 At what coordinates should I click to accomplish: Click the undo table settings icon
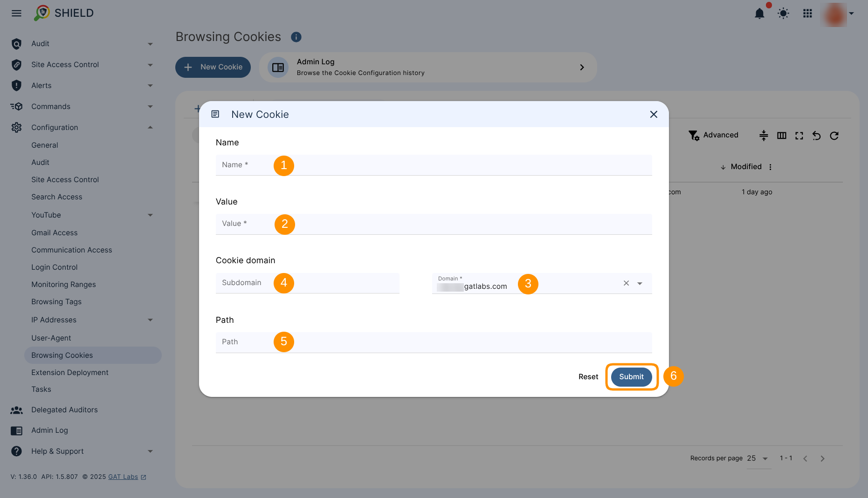[x=817, y=136]
